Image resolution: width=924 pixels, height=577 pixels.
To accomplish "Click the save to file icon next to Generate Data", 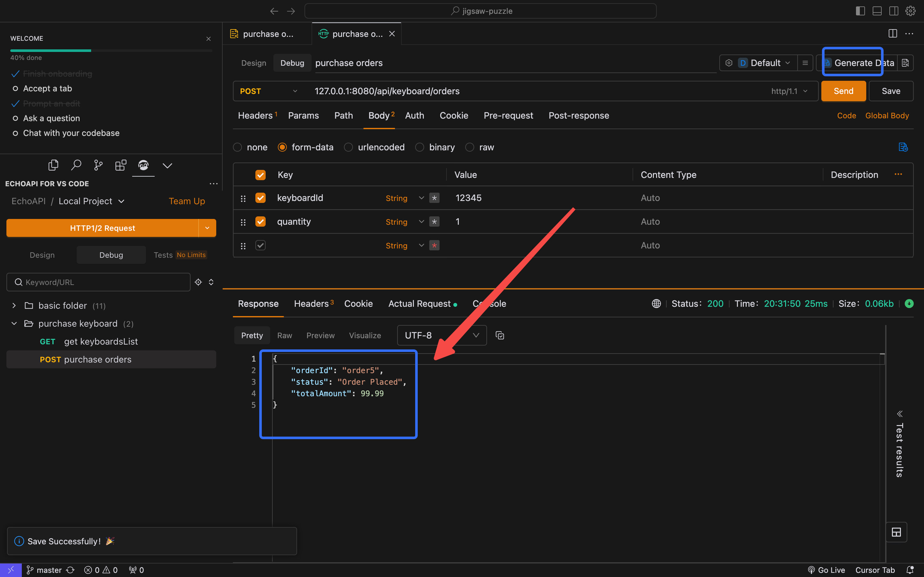I will click(906, 63).
